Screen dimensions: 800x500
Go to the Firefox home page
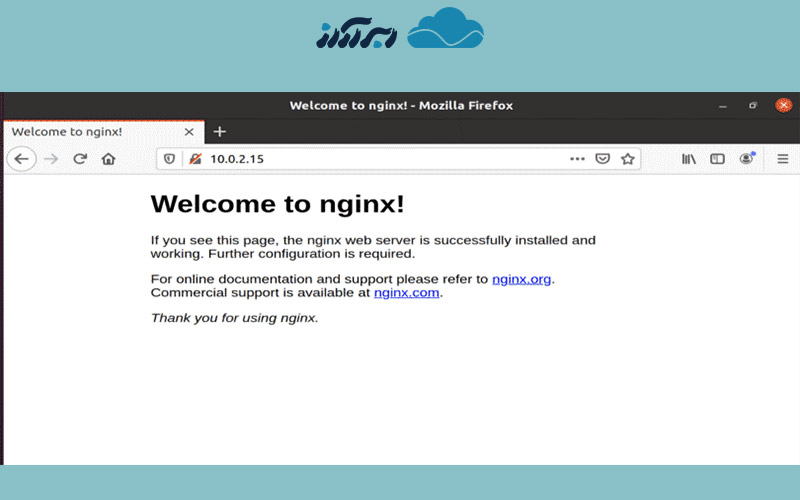point(108,159)
